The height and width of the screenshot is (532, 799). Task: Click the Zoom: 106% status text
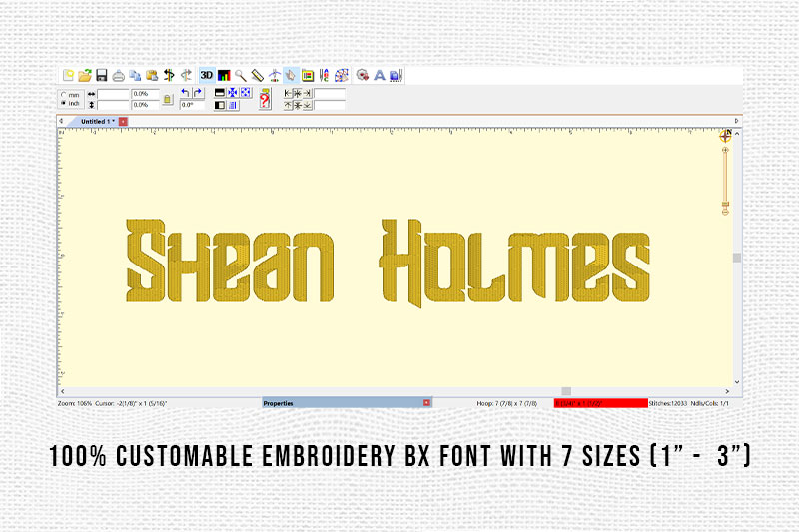pos(75,403)
